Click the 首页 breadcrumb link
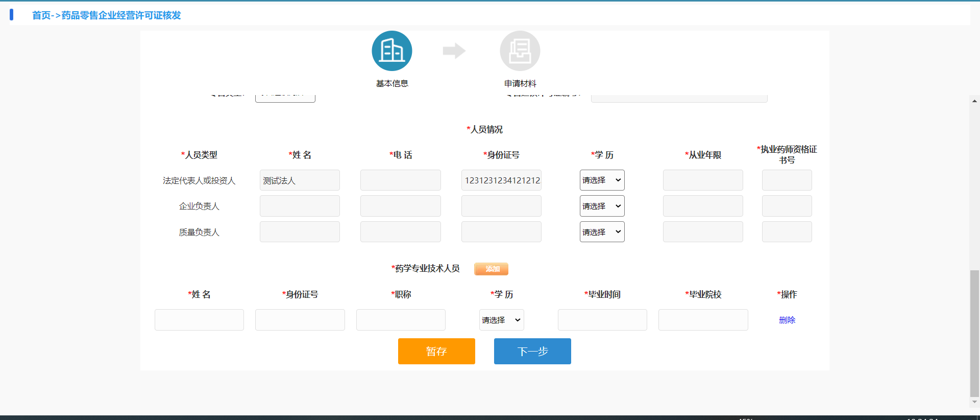 coord(41,15)
